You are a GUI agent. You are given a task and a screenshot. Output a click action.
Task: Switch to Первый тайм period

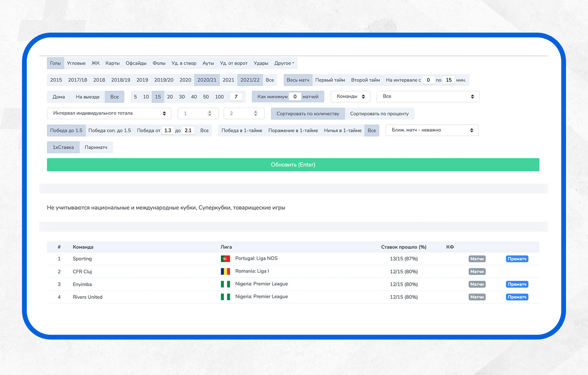point(330,80)
